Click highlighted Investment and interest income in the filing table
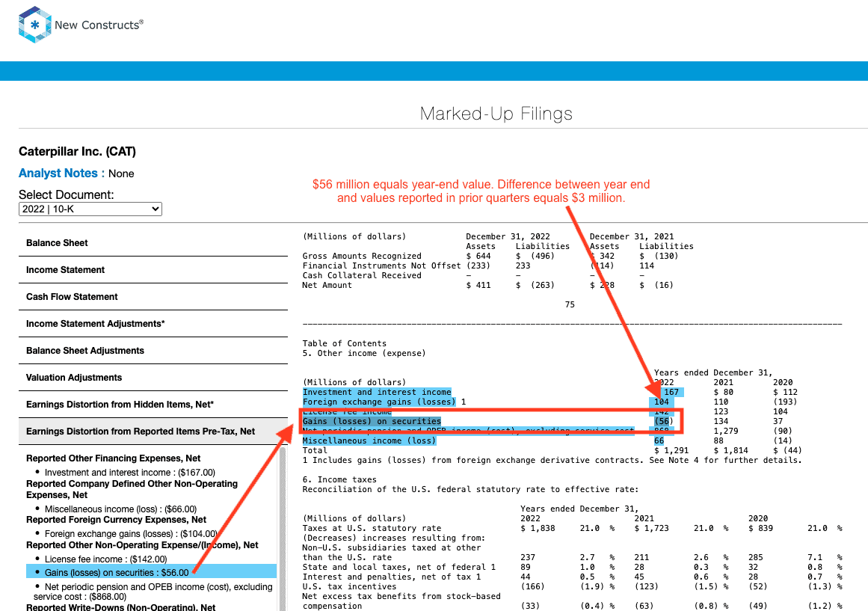868x611 pixels. [x=377, y=392]
